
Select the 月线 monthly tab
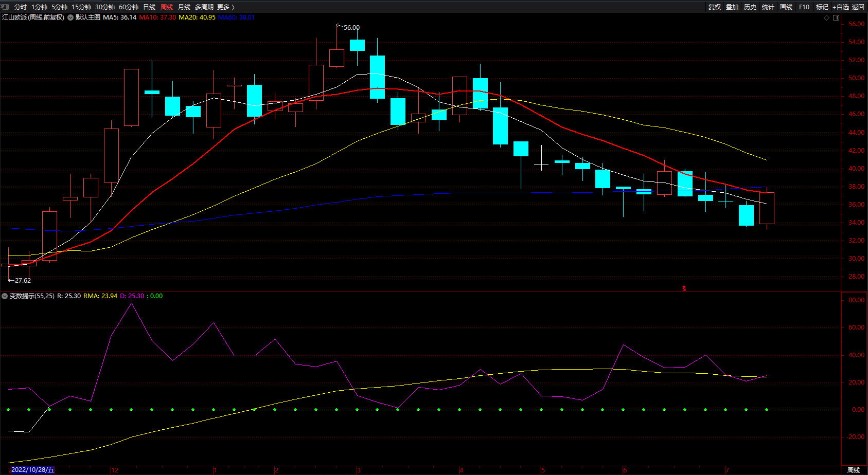point(184,7)
